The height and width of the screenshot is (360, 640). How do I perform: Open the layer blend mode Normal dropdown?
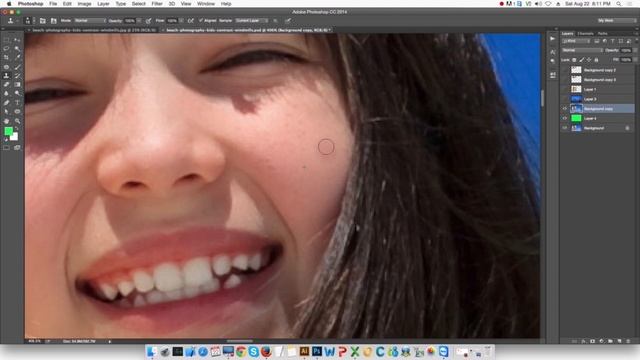point(582,50)
